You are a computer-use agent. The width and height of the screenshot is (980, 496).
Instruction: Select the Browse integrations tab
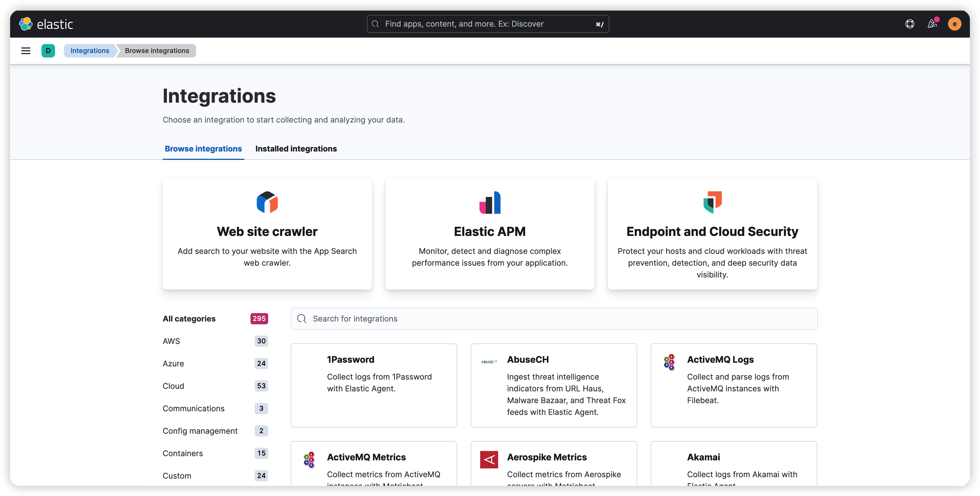click(x=203, y=149)
